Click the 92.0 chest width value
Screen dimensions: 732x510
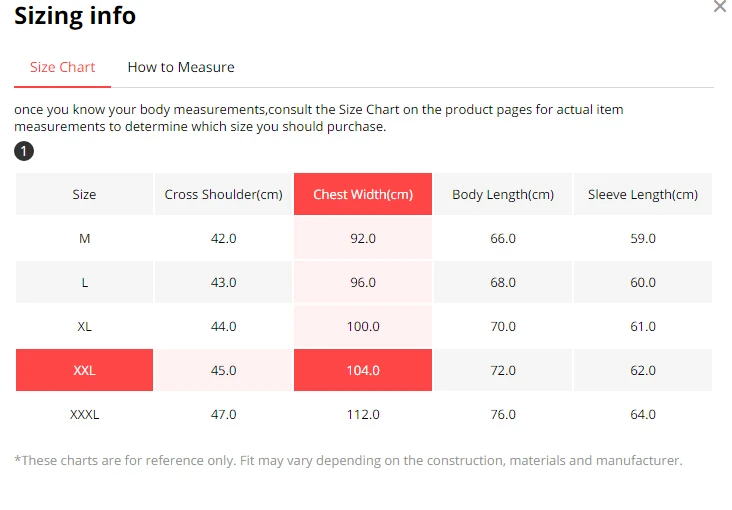pyautogui.click(x=363, y=239)
